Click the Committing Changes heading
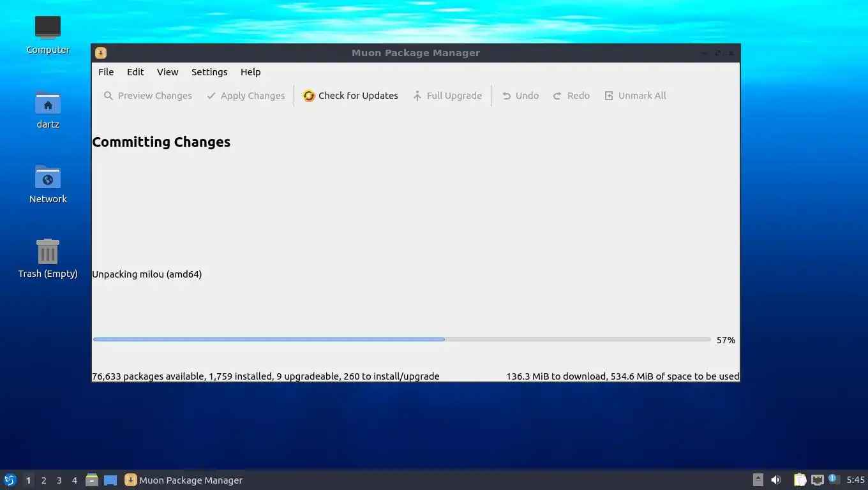Viewport: 868px width, 490px height. click(161, 142)
